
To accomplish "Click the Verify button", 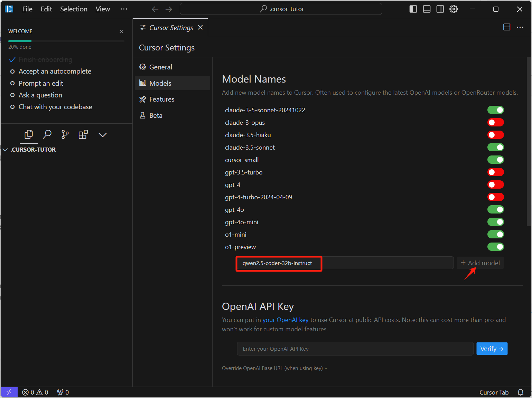I will coord(492,349).
